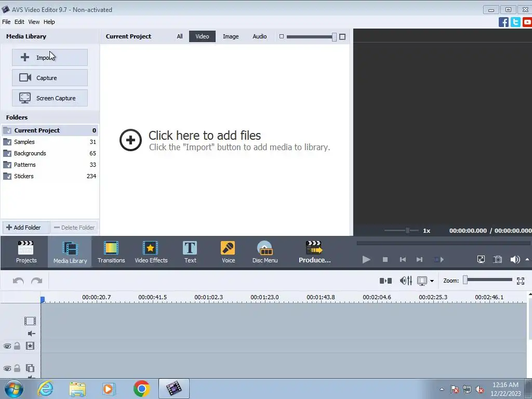Click the Redo arrow

click(x=37, y=281)
